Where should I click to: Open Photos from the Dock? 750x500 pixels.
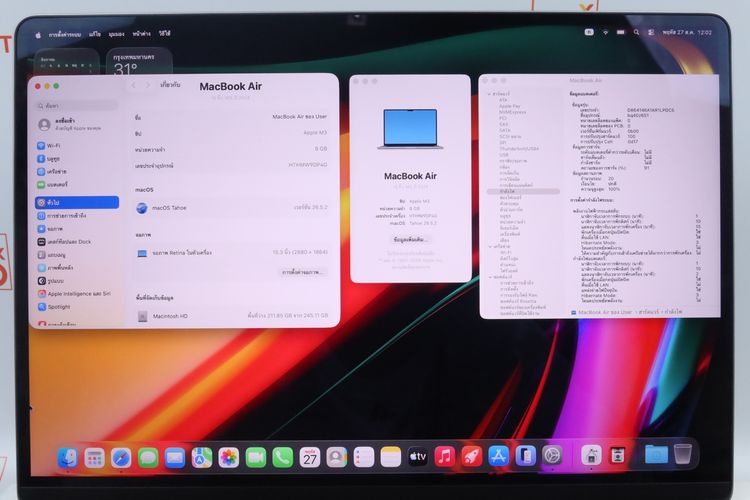pos(229,457)
